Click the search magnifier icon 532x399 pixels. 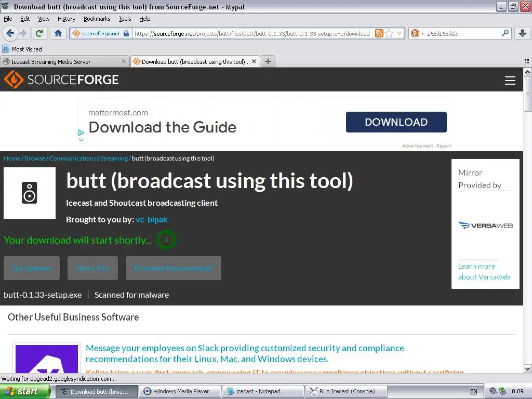tap(505, 33)
